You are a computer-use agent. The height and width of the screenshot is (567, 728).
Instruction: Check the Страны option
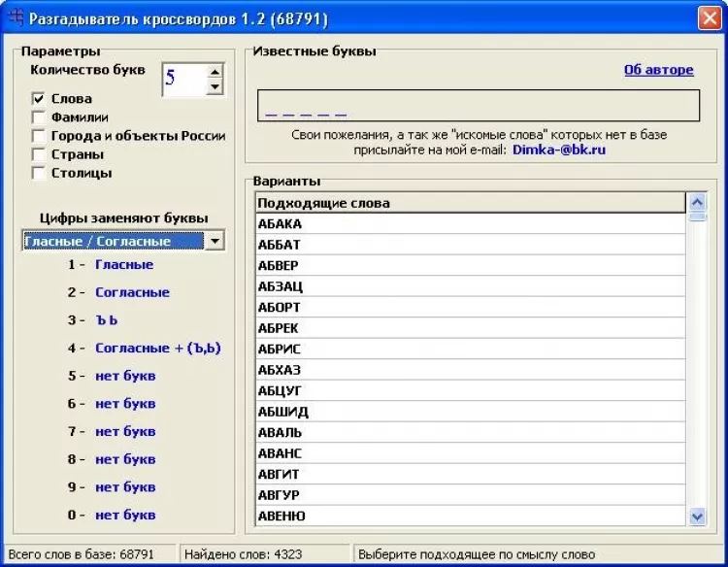point(39,154)
